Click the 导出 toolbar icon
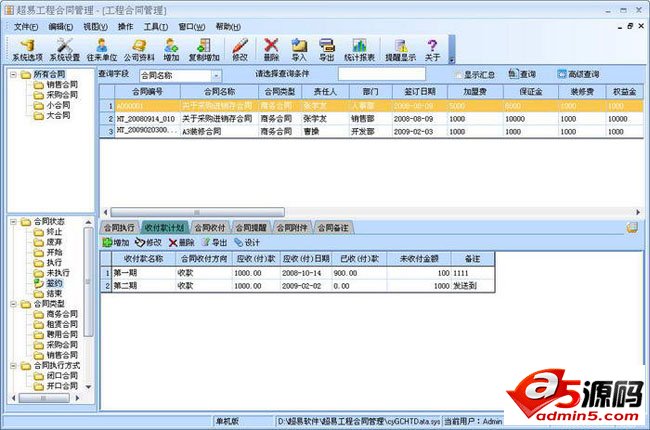Image resolution: width=650 pixels, height=430 pixels. 327,50
